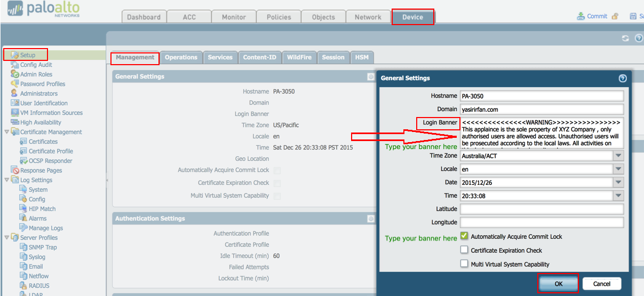Click background Automatically Acquire Commit Lock checkbox
Viewport: 644px width, 296px height.
pyautogui.click(x=277, y=170)
